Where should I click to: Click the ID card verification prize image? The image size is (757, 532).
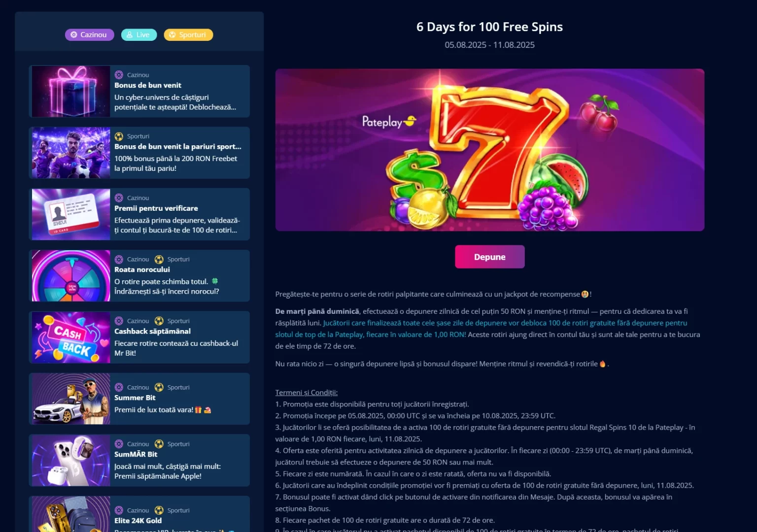[x=71, y=214]
